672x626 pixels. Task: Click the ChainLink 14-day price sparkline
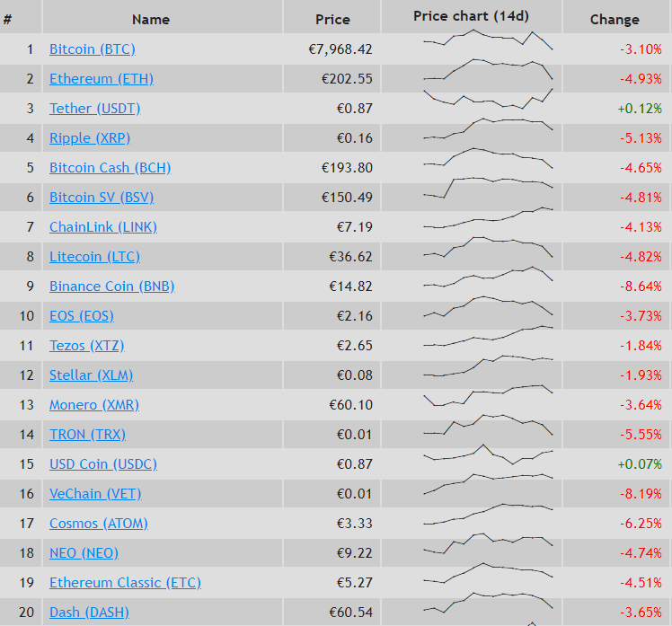[x=488, y=217]
